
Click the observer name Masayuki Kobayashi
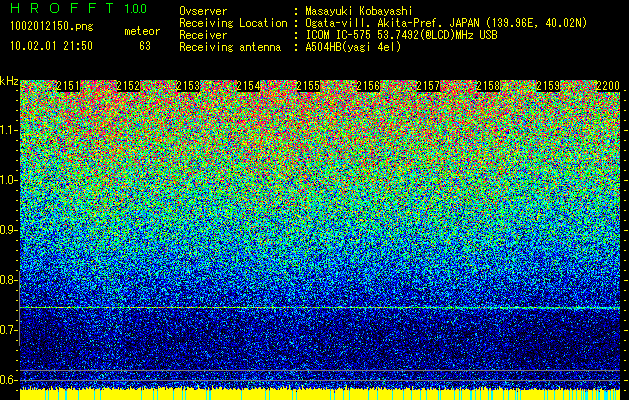tap(359, 11)
